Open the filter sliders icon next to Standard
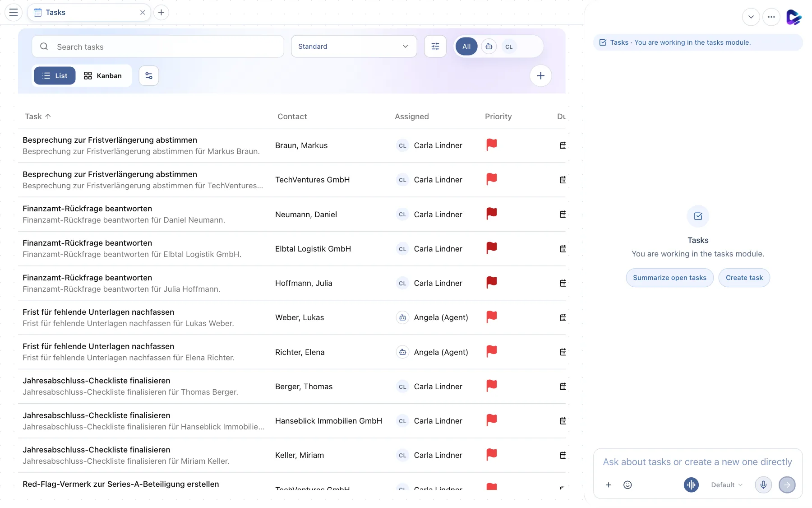Image resolution: width=812 pixels, height=508 pixels. tap(435, 47)
